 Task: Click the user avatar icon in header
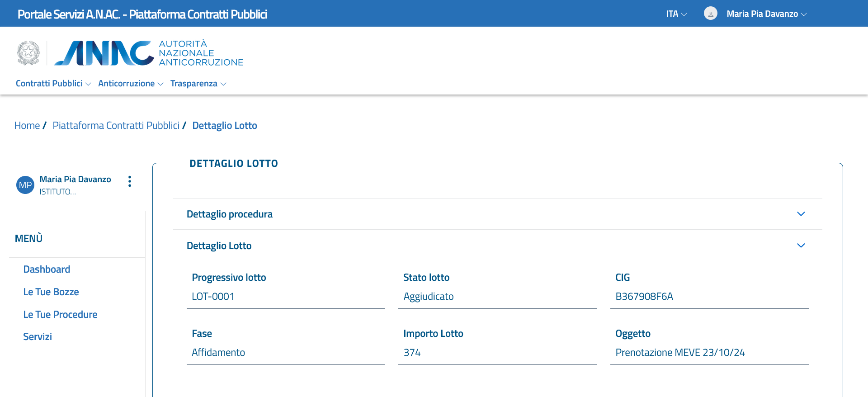coord(710,14)
